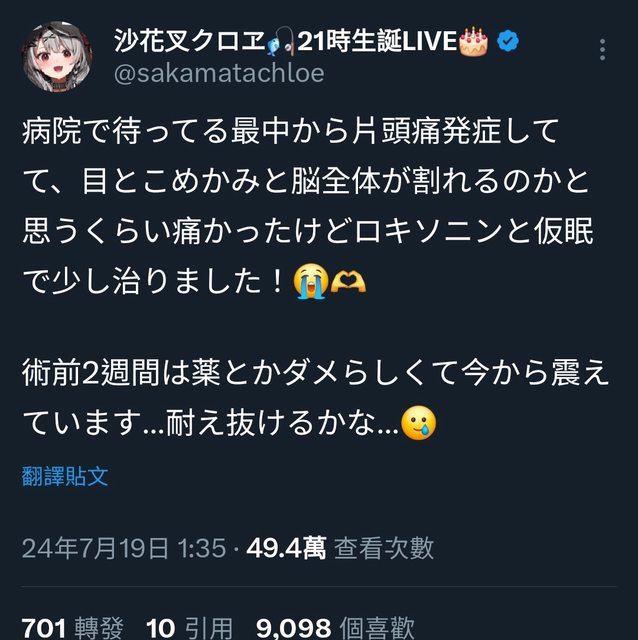Image resolution: width=638 pixels, height=640 pixels.
Task: Click the second paragraph starting 術前2週間
Action: 315,398
